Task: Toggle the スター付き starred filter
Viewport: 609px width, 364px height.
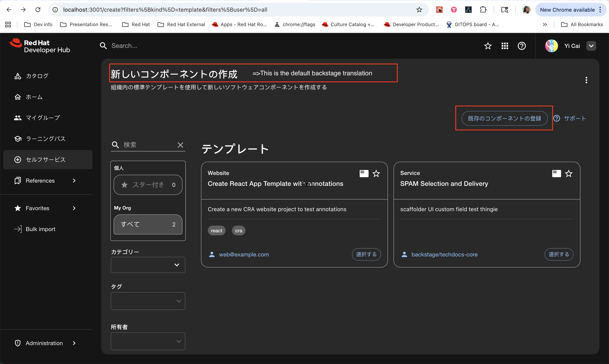Action: (148, 185)
